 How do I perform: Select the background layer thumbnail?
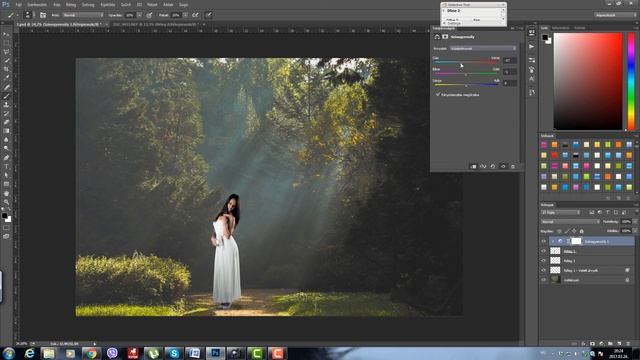[555, 280]
